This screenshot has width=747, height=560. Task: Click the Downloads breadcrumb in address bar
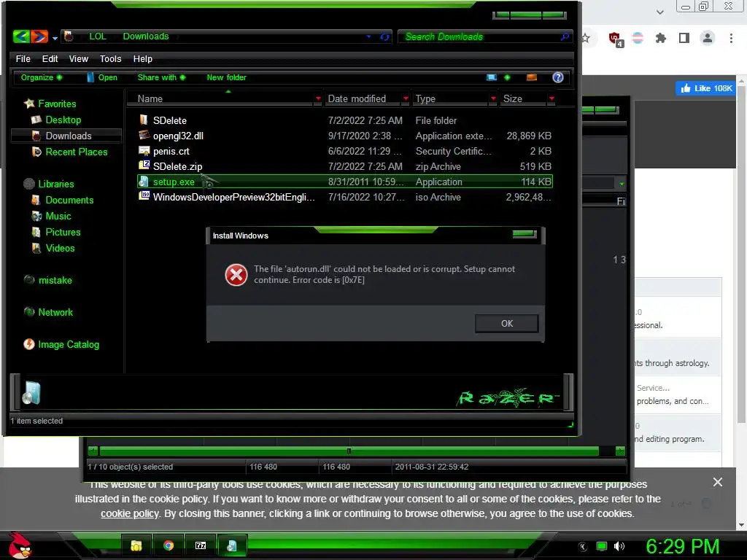pyautogui.click(x=146, y=36)
